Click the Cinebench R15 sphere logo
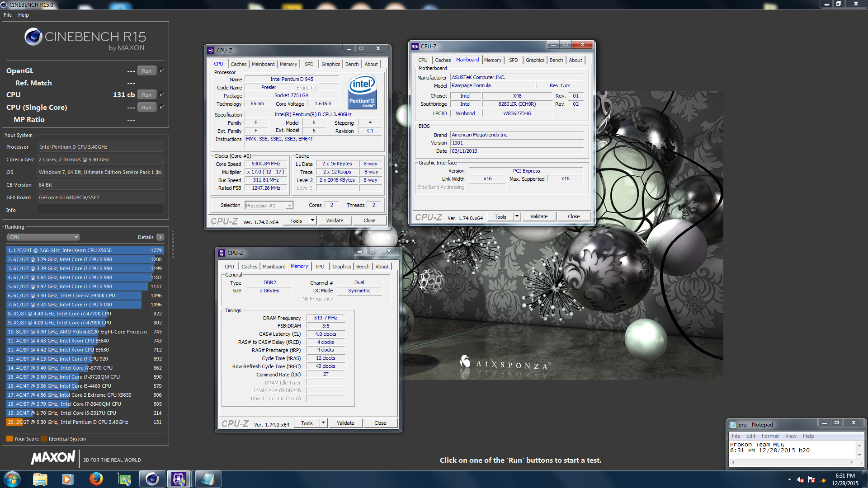This screenshot has width=868, height=488. pos(33,37)
